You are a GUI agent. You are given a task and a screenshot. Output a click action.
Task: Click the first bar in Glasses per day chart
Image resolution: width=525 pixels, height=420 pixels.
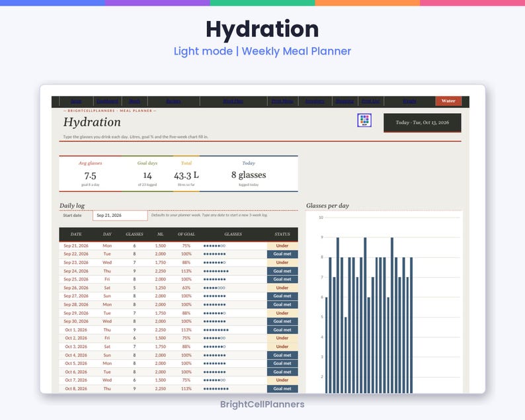(327, 345)
